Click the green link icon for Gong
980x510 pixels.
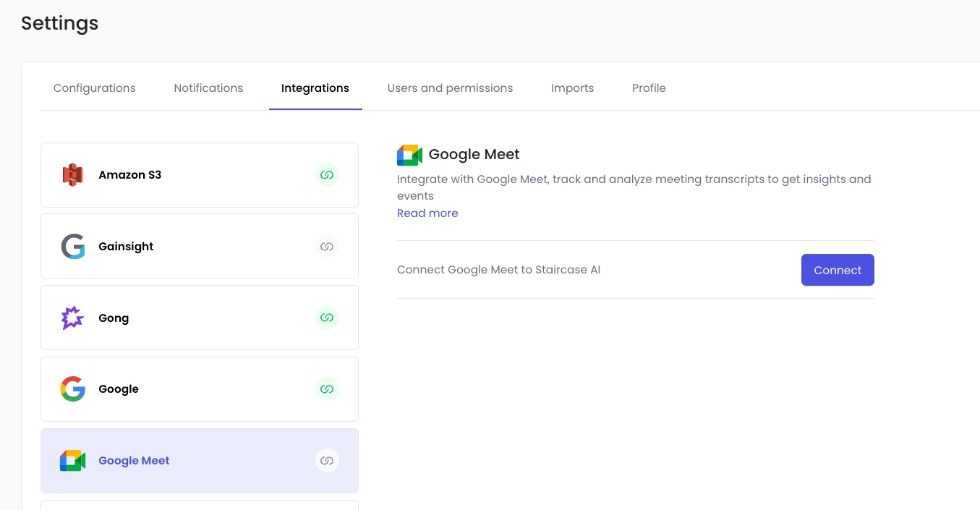pyautogui.click(x=327, y=318)
